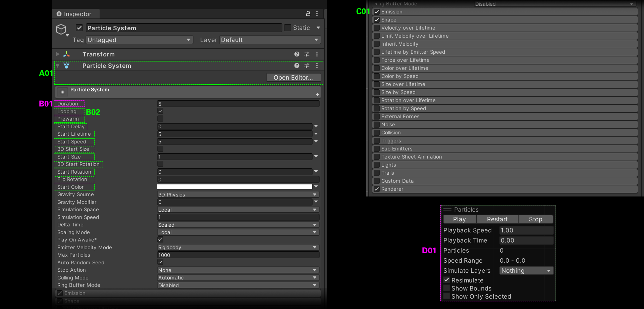Open the Sub Emitters module
Screen dimensions: 644x309
coord(505,149)
